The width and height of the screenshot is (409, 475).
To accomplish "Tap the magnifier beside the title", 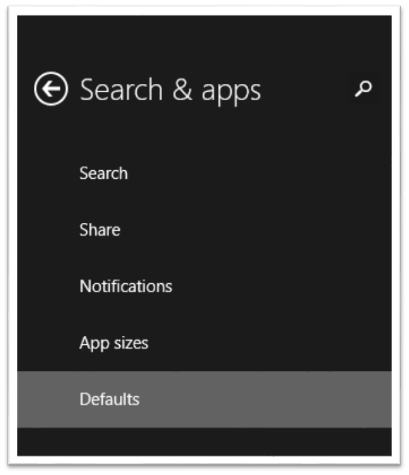I will (x=364, y=89).
